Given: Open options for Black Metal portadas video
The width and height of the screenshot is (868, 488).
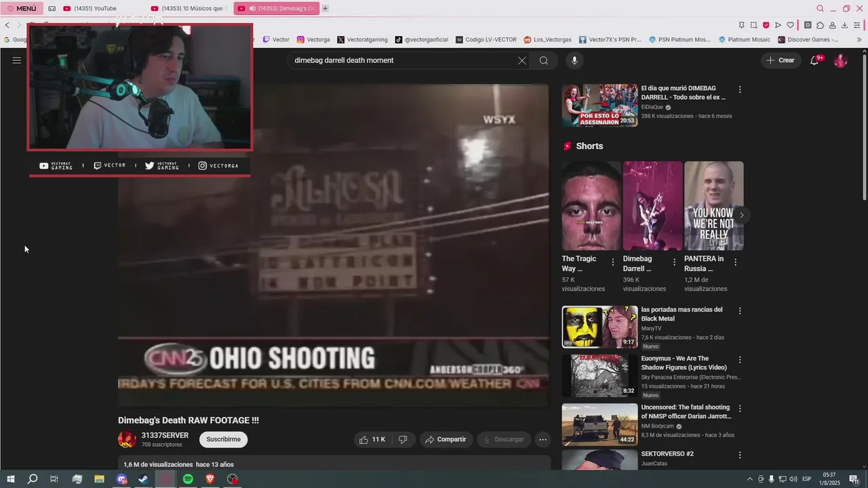Looking at the screenshot, I should tap(740, 311).
